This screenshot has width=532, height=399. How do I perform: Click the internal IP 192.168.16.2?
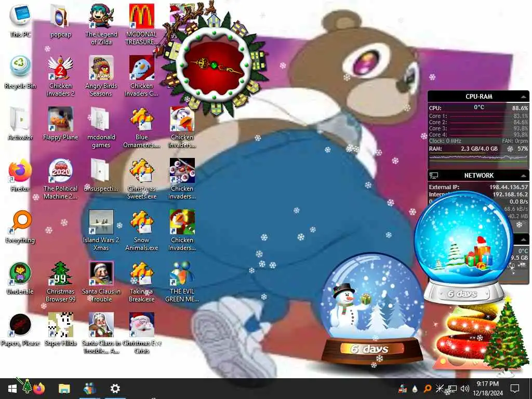(x=510, y=194)
